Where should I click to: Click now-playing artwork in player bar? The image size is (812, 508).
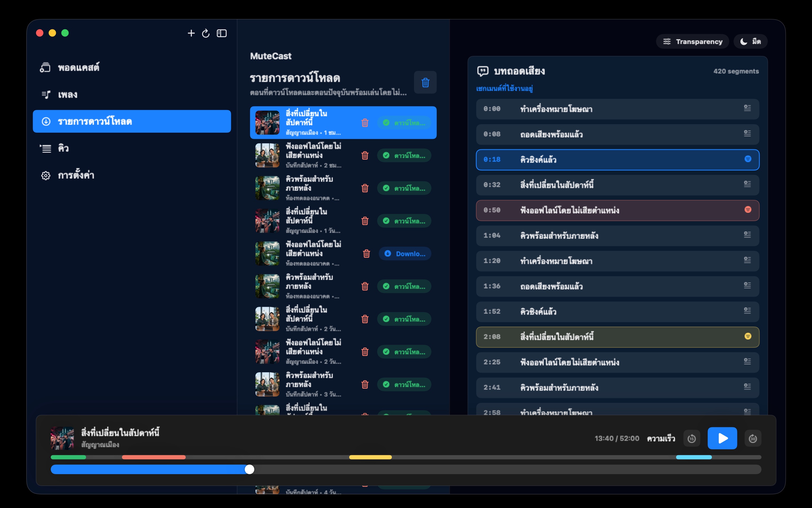[x=62, y=438]
